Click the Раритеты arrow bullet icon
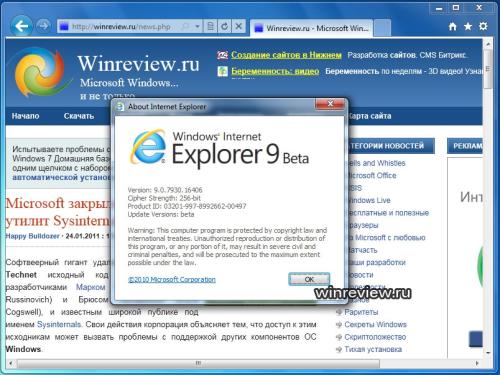This screenshot has height=375, width=500. 339,312
